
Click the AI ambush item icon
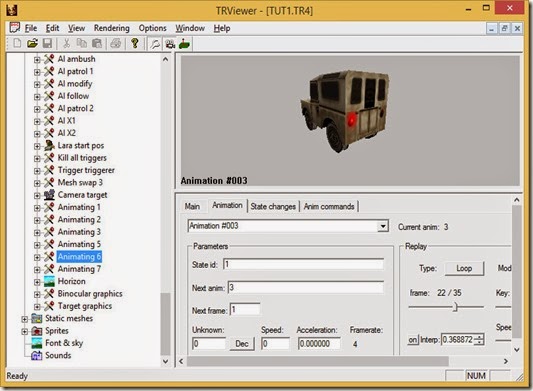coord(49,59)
